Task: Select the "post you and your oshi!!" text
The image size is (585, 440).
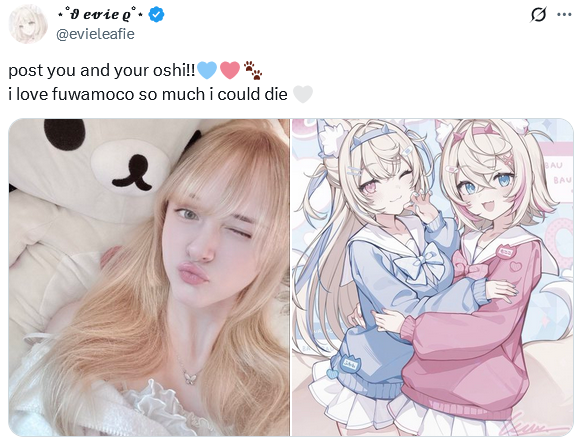Action: [101, 71]
